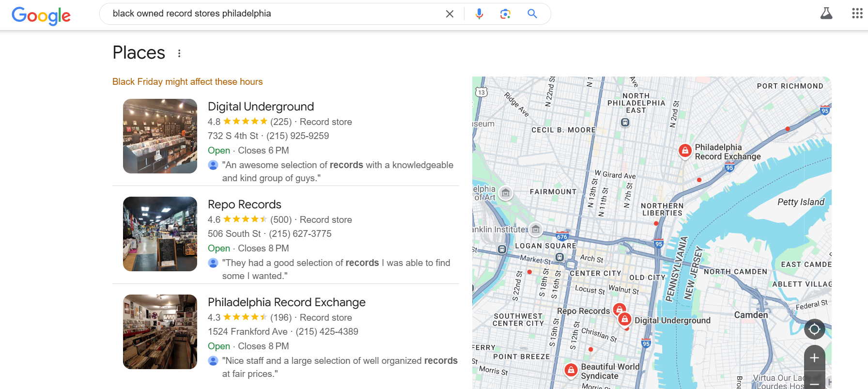The height and width of the screenshot is (389, 868).
Task: Click into the search query field
Action: coord(271,14)
